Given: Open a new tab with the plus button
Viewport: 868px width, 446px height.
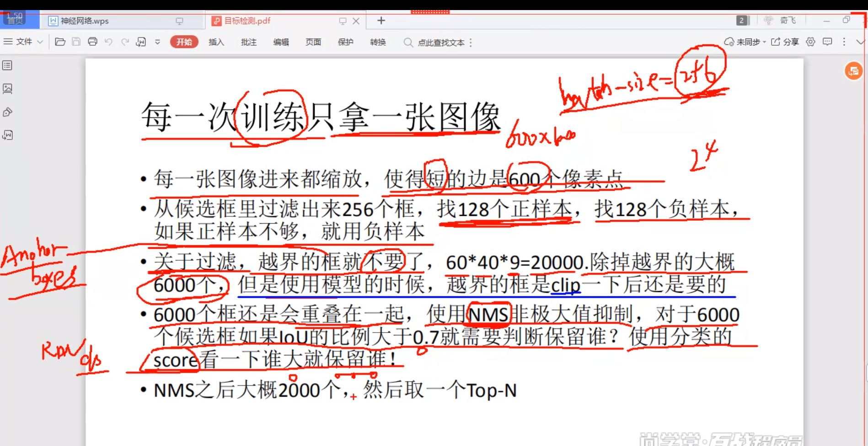Looking at the screenshot, I should [381, 21].
